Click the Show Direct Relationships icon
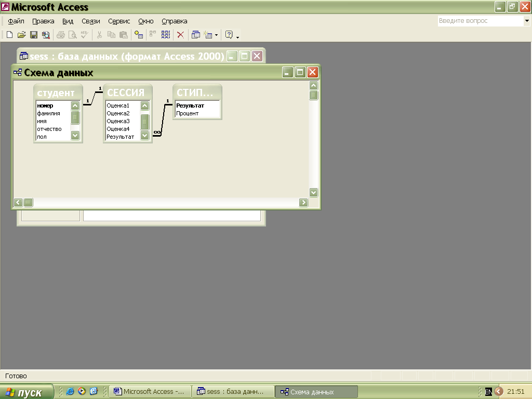The image size is (532, 399). coord(153,35)
